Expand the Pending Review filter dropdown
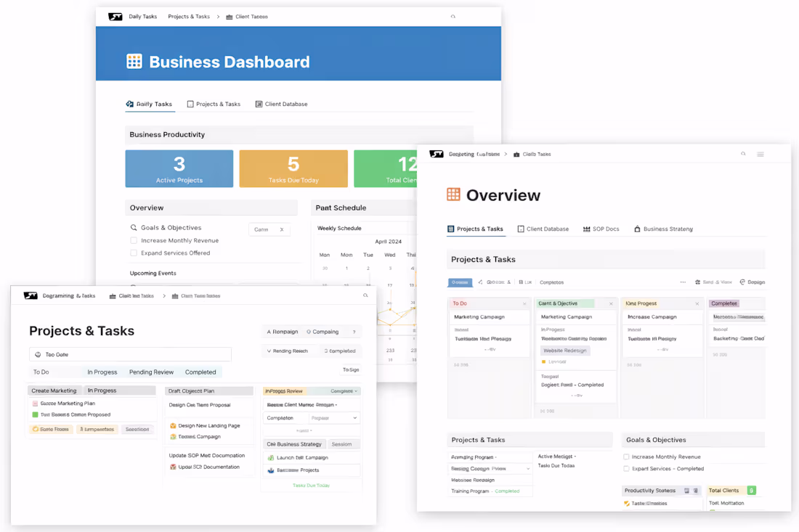 point(269,351)
